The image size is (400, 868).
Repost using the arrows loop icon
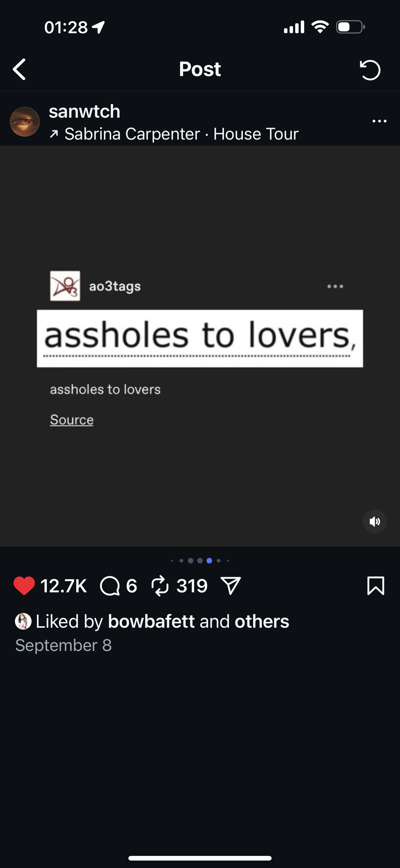coord(160,585)
